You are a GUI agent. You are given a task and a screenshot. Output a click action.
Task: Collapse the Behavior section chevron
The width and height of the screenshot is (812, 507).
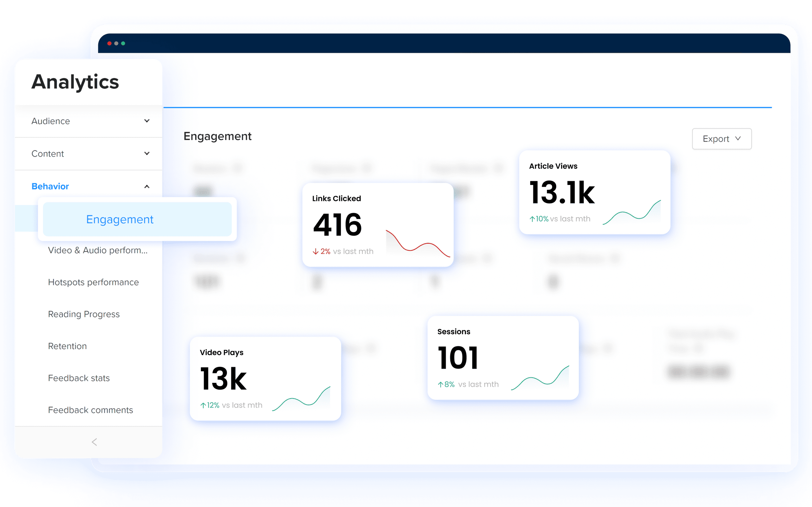(x=147, y=186)
